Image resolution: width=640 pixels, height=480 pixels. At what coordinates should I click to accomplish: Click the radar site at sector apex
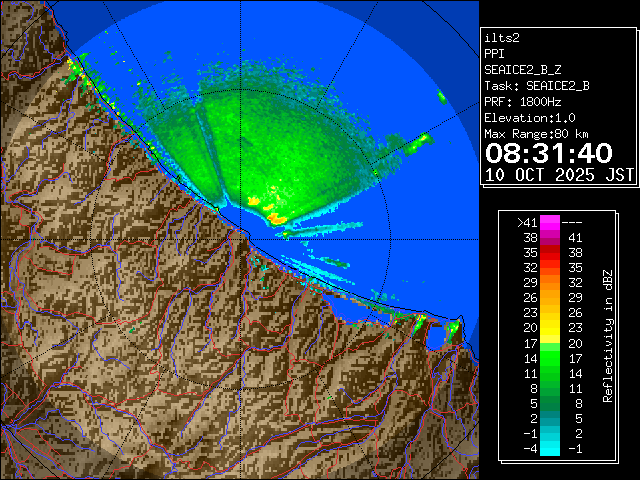pos(222,205)
